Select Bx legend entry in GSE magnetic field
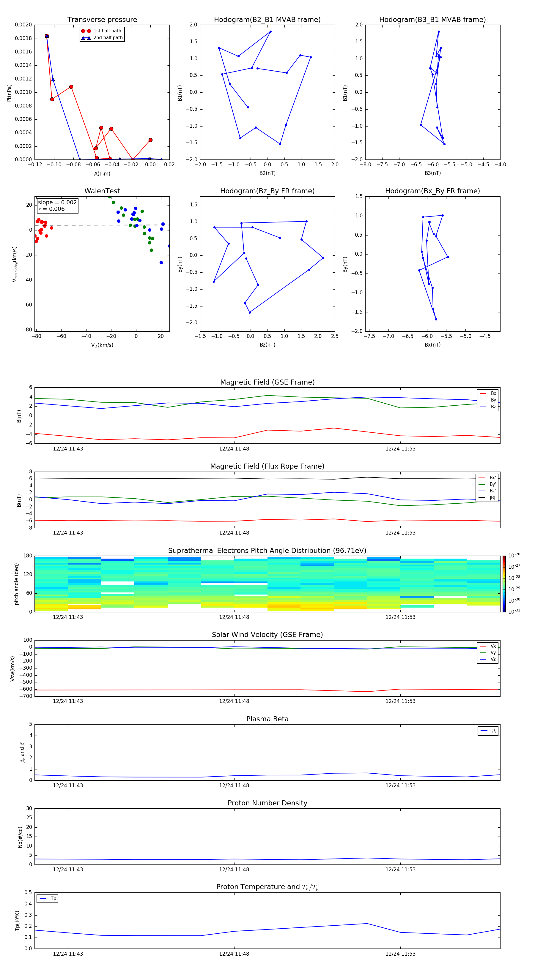The width and height of the screenshot is (535, 980). 488,393
